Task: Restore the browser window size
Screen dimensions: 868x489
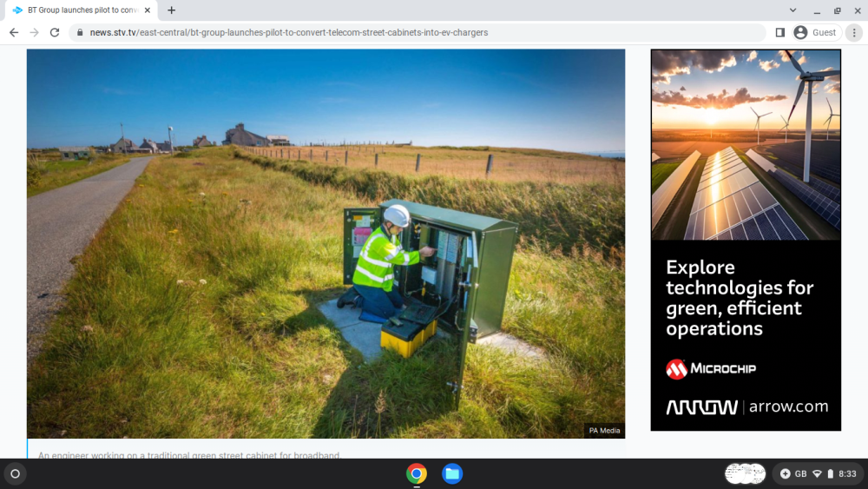Action: point(837,10)
